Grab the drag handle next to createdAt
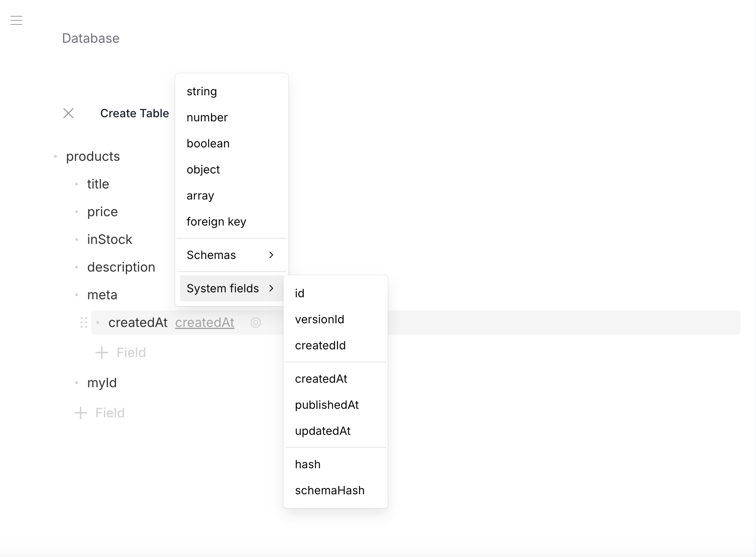Viewport: 756px width, 557px height. pyautogui.click(x=84, y=322)
